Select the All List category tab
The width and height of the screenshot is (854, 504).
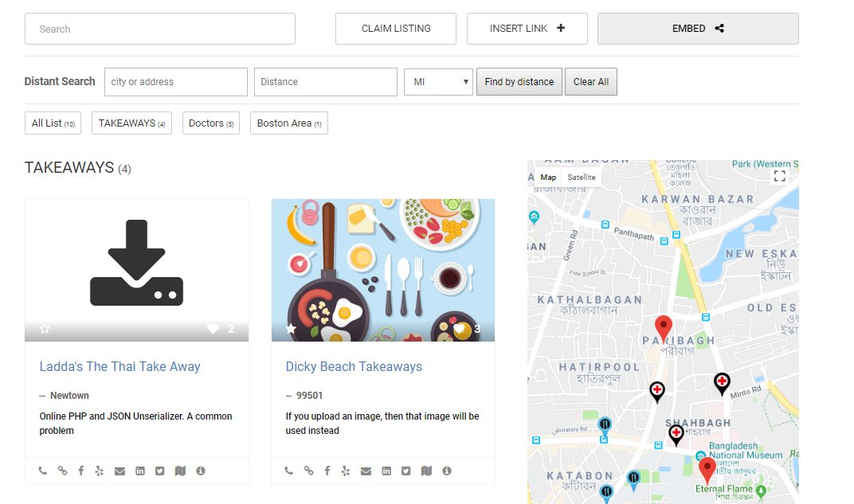pyautogui.click(x=53, y=123)
